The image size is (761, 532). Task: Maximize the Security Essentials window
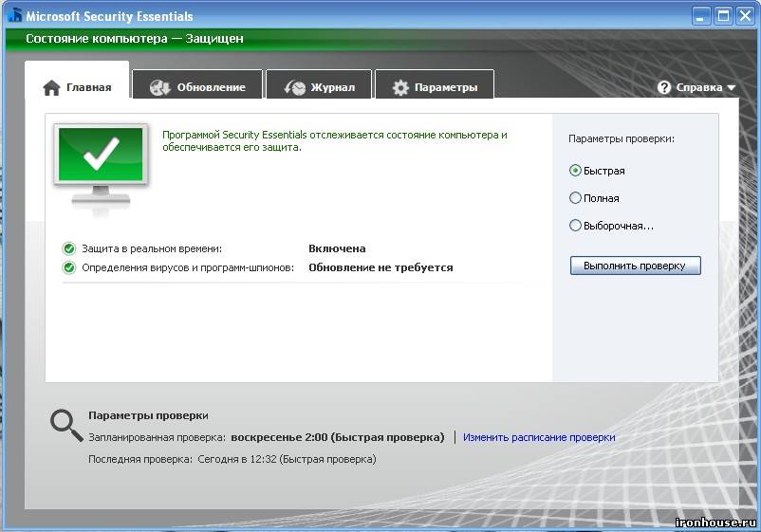tap(723, 16)
